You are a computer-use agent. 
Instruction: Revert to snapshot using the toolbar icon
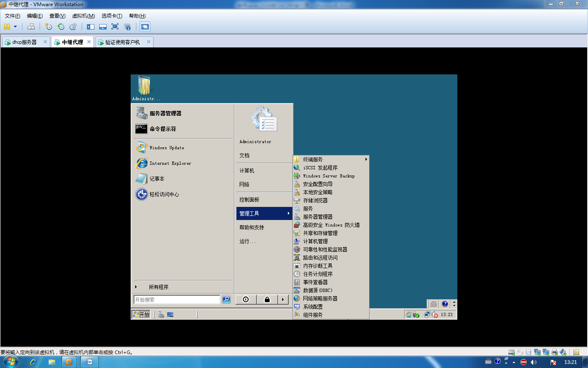pos(61,27)
